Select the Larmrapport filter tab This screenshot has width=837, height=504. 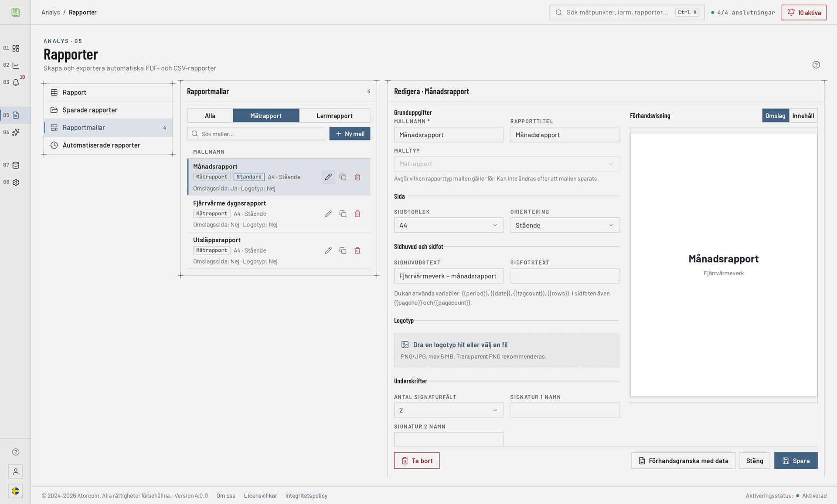pyautogui.click(x=334, y=115)
